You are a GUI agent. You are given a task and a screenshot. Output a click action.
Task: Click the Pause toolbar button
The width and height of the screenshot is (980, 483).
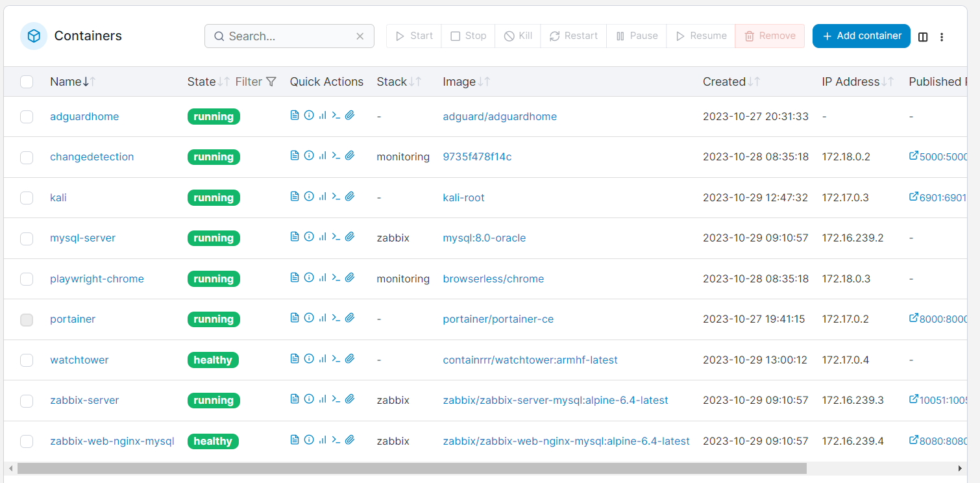[x=637, y=36]
